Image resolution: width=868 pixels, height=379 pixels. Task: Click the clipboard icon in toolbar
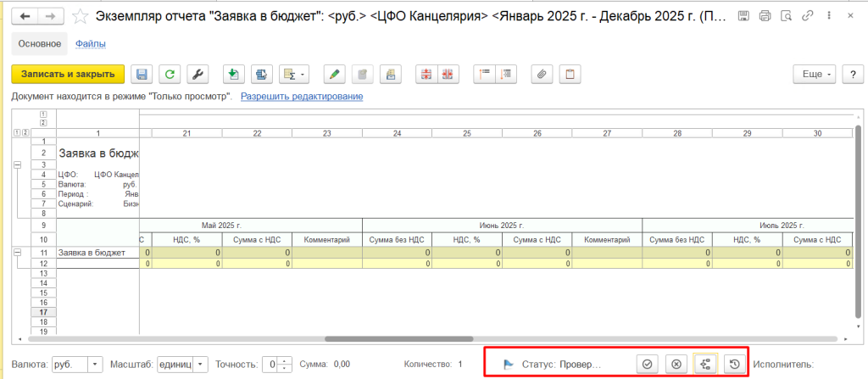[570, 75]
